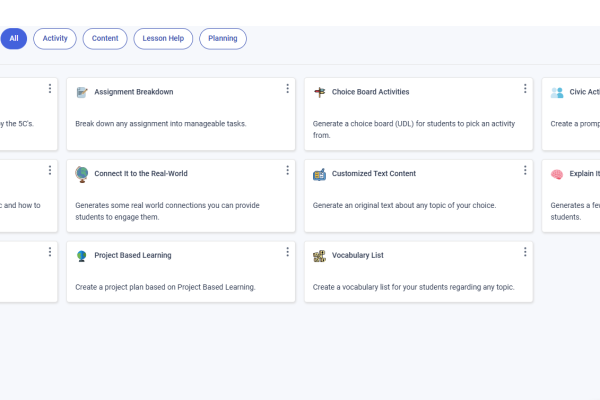Click the Vocabulary List blocks icon
The width and height of the screenshot is (600, 400).
320,256
